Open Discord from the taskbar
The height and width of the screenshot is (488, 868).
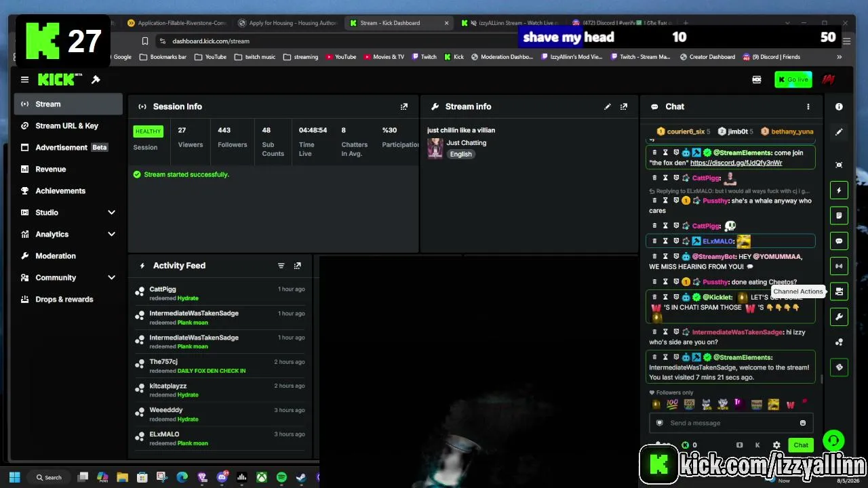(222, 477)
